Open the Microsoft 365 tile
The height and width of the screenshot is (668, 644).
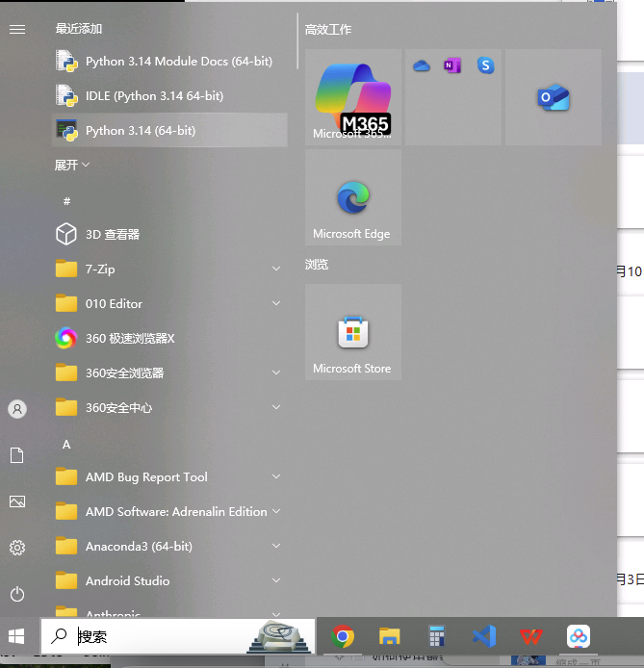pos(353,97)
